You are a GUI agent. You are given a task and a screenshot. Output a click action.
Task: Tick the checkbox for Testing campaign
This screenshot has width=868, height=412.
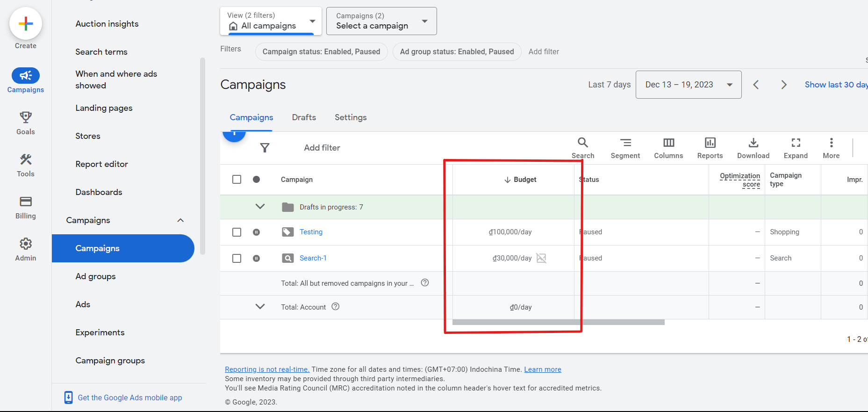pos(237,232)
